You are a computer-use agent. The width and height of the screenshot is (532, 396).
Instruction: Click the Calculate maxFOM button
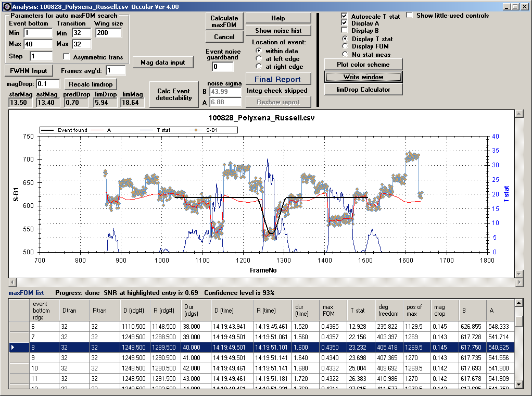click(224, 21)
